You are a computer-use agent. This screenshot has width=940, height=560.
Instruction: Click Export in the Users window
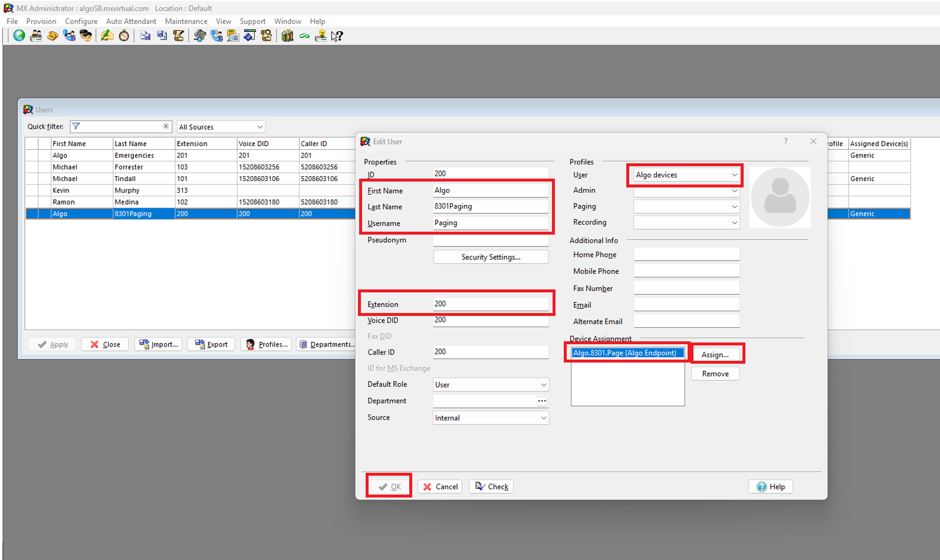211,344
